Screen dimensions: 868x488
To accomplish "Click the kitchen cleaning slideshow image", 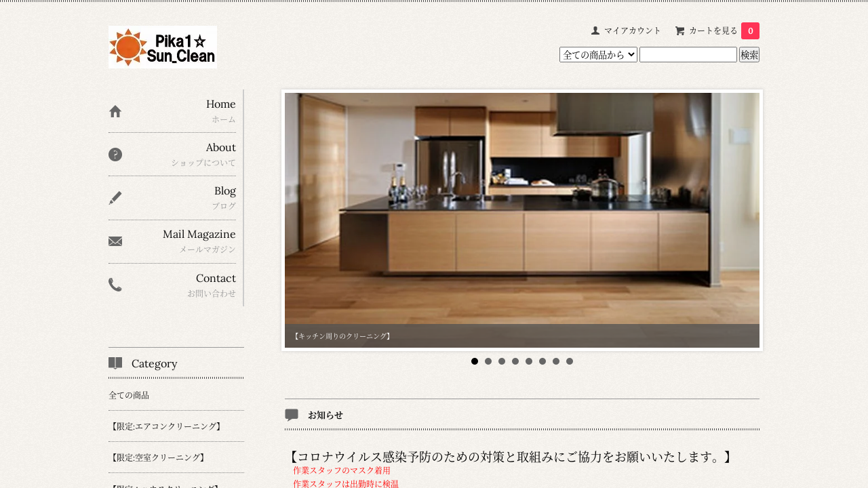I will pyautogui.click(x=522, y=210).
